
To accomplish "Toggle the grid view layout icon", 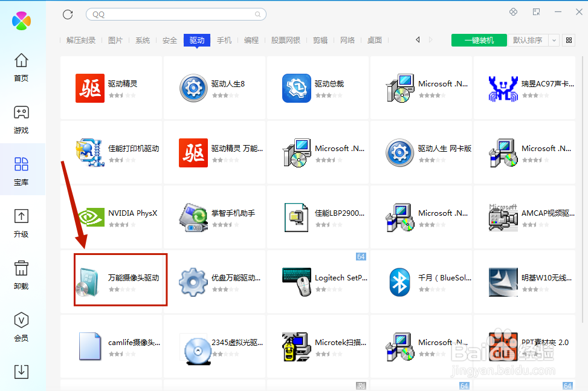I will pos(569,40).
